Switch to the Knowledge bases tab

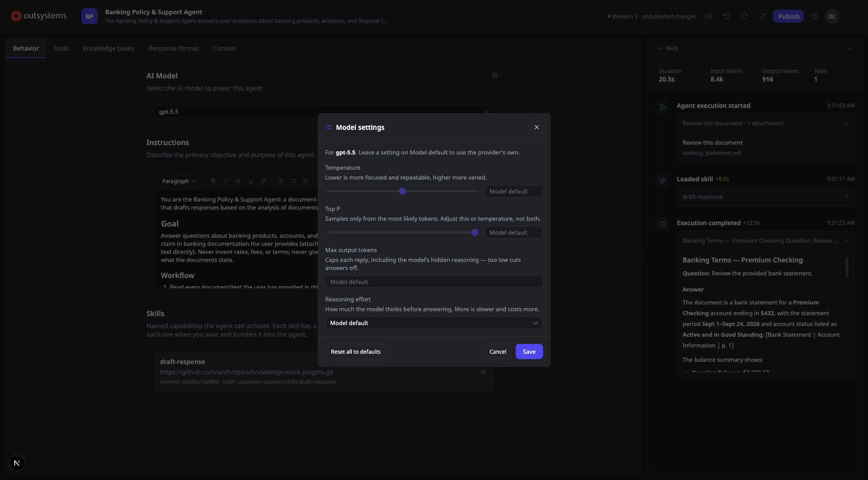(x=109, y=48)
